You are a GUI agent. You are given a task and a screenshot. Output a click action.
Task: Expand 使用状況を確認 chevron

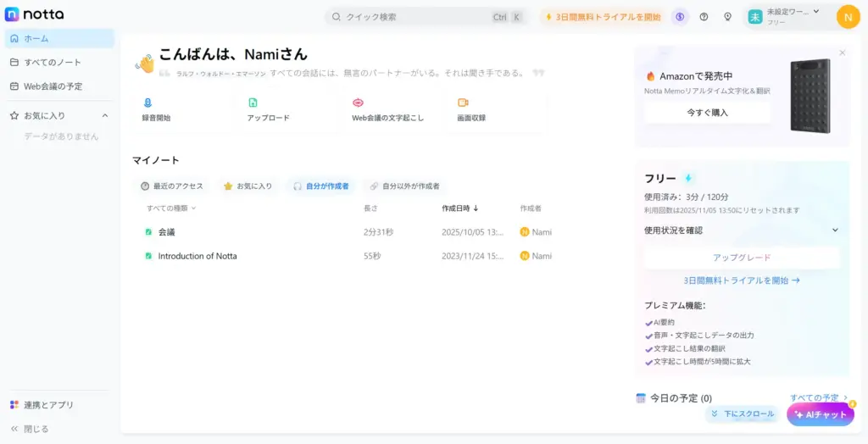[x=835, y=230]
